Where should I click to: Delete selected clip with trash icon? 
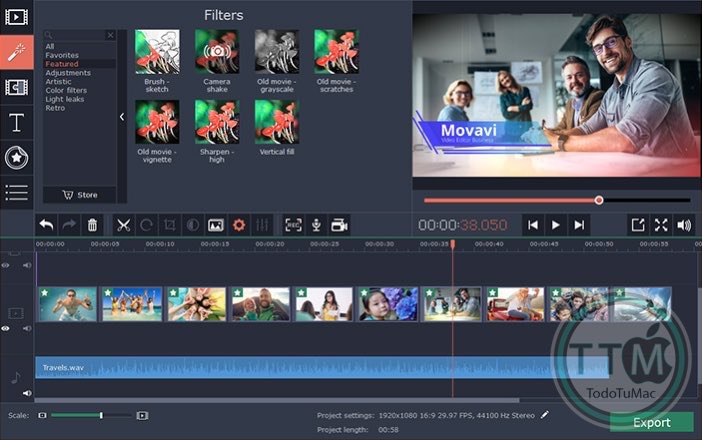[x=92, y=225]
